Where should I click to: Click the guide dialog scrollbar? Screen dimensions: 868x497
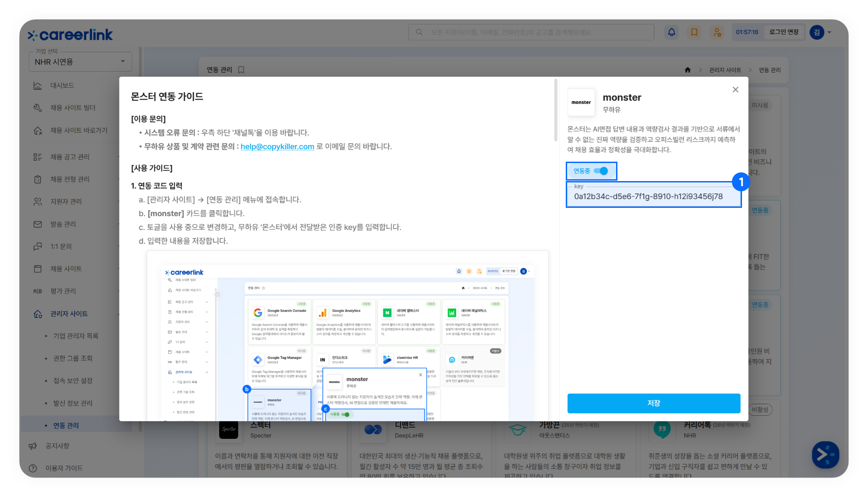(x=556, y=111)
